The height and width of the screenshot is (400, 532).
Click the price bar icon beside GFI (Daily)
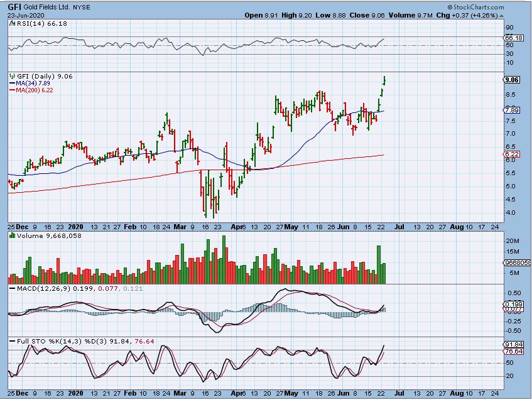coord(13,77)
